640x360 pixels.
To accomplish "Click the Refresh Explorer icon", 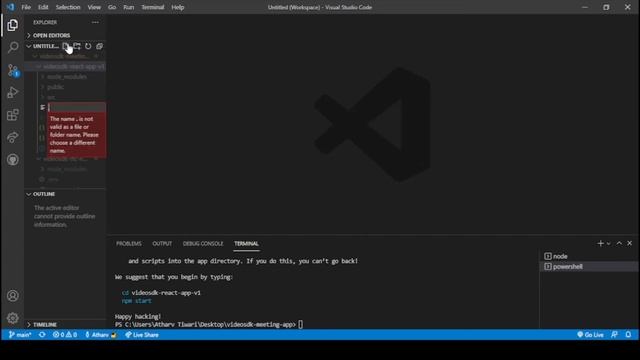I will (x=88, y=46).
